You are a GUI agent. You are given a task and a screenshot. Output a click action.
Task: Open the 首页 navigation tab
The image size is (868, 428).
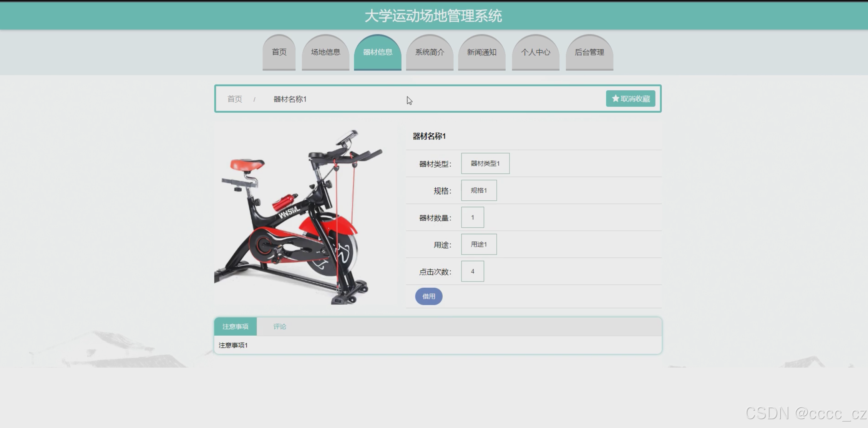279,52
